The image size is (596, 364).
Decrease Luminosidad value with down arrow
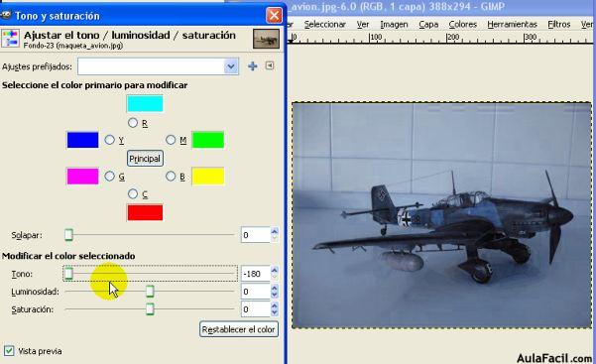point(275,296)
